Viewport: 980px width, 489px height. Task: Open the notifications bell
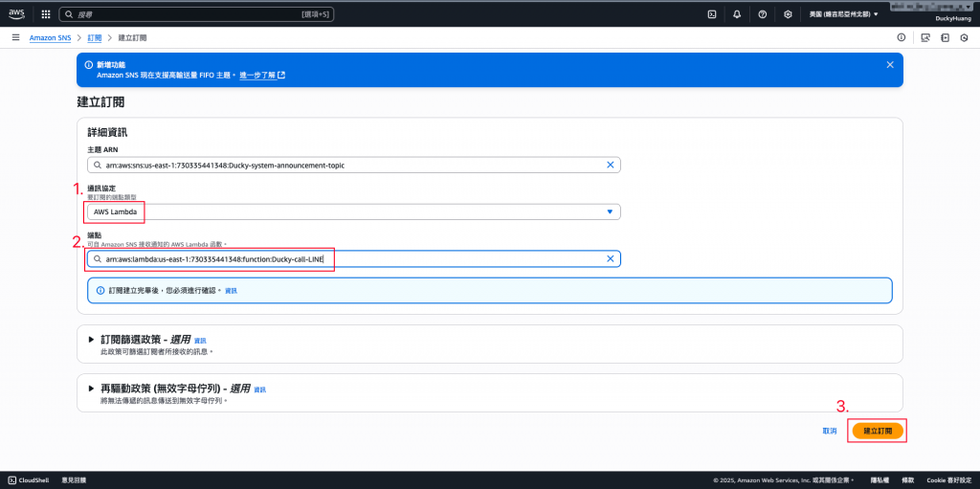(x=737, y=13)
